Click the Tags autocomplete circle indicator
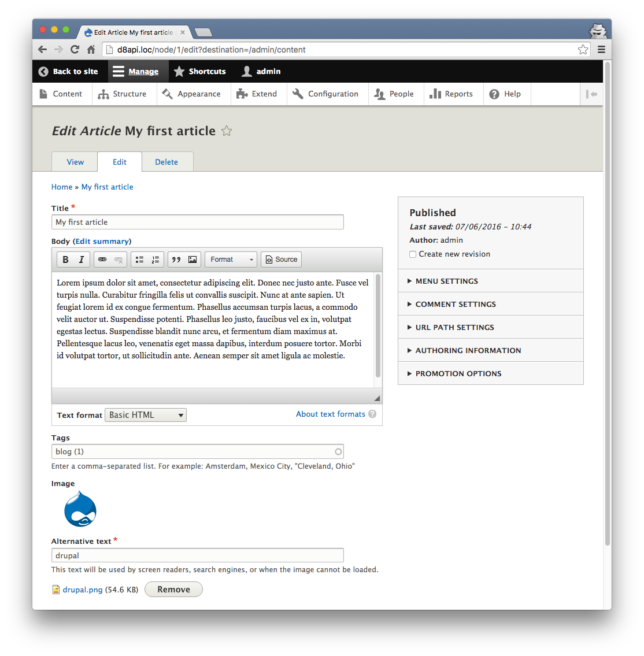644x656 pixels. [x=338, y=452]
